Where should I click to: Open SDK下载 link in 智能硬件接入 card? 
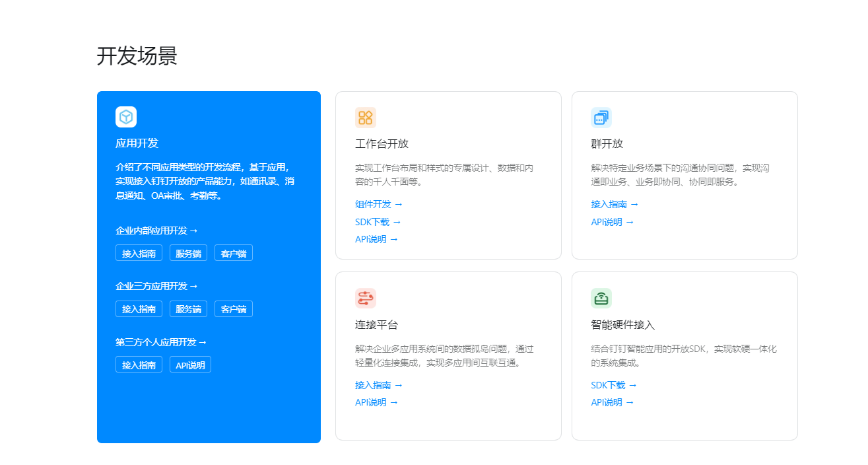(614, 385)
